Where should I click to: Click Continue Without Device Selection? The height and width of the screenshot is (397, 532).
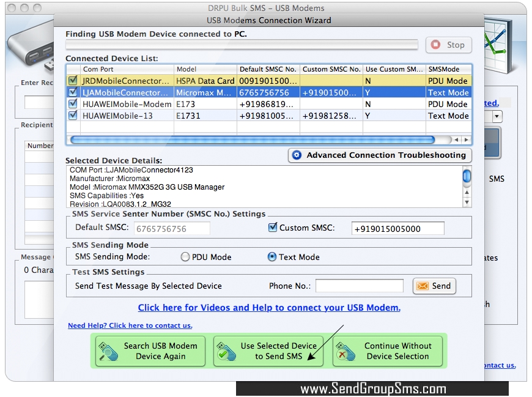point(388,351)
